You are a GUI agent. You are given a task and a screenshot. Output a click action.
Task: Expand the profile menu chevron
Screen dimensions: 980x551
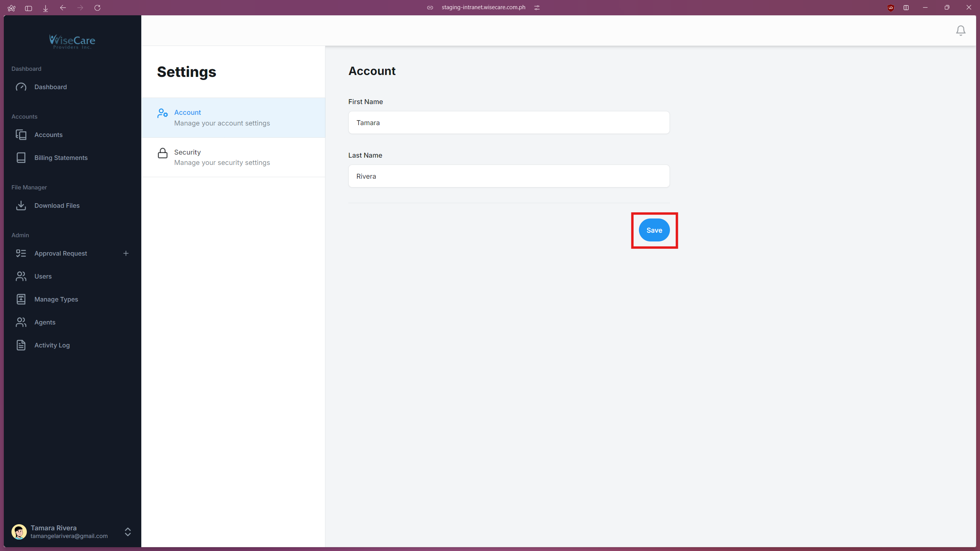(x=127, y=532)
